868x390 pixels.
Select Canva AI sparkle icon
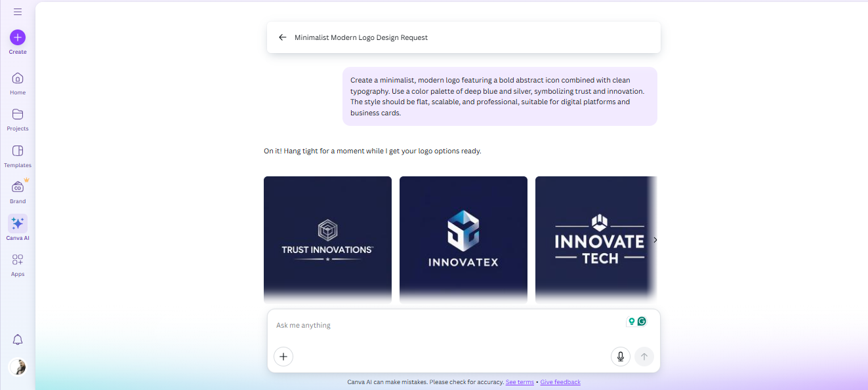[18, 224]
